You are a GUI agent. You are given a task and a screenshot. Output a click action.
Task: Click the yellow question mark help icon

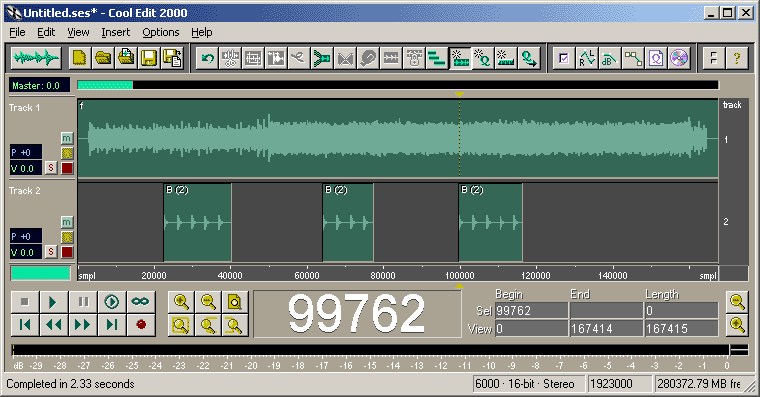pos(737,58)
